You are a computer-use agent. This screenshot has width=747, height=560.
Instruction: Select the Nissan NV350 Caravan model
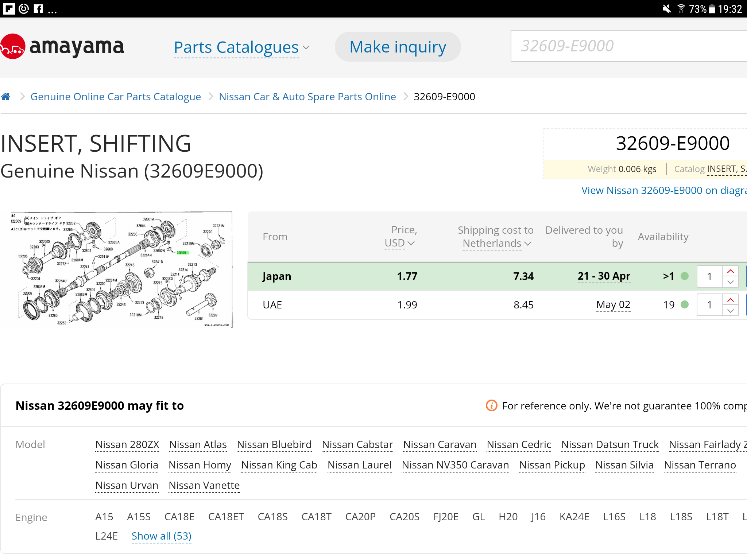pyautogui.click(x=455, y=465)
